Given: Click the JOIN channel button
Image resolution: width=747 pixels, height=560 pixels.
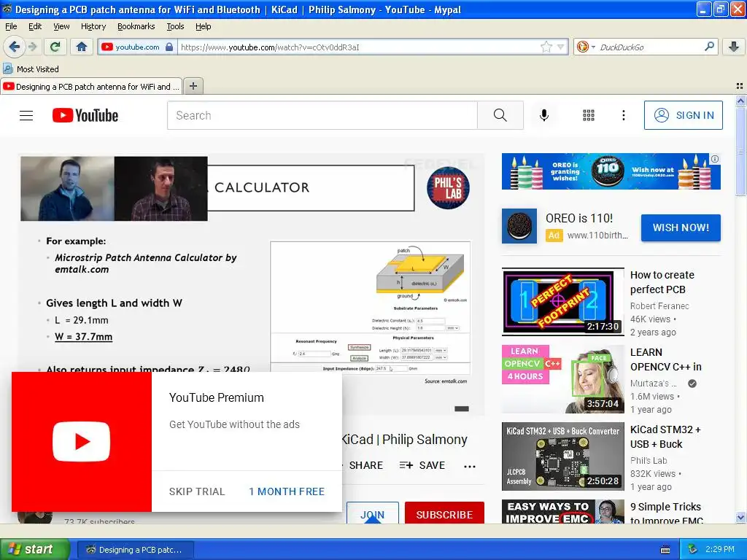Looking at the screenshot, I should 373,514.
